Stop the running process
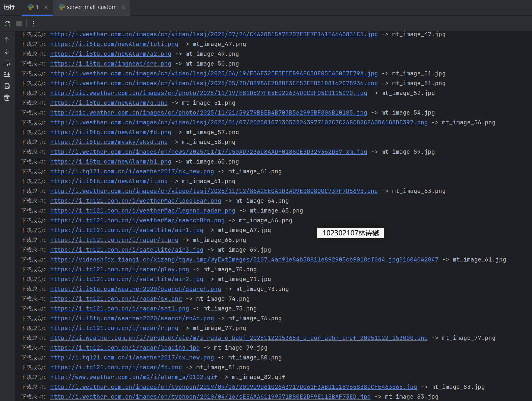The image size is (532, 401). [19, 24]
